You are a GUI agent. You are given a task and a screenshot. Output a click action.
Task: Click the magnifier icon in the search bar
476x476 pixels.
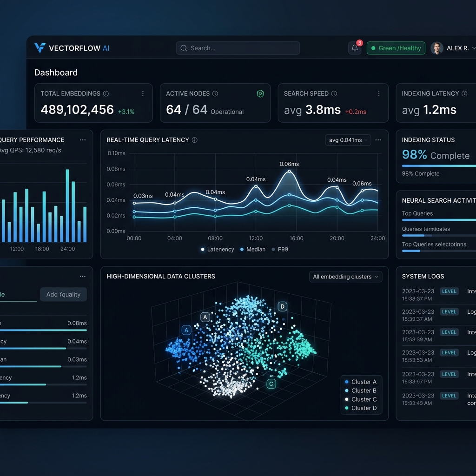(x=184, y=48)
